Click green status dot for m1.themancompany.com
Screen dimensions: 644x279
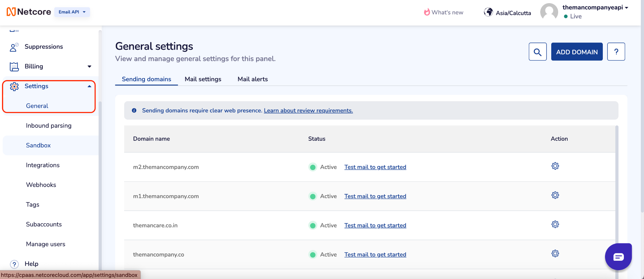tap(313, 196)
